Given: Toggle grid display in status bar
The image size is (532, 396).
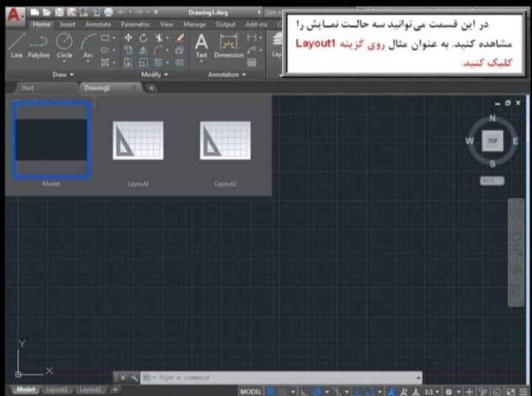Looking at the screenshot, I should tap(271, 391).
